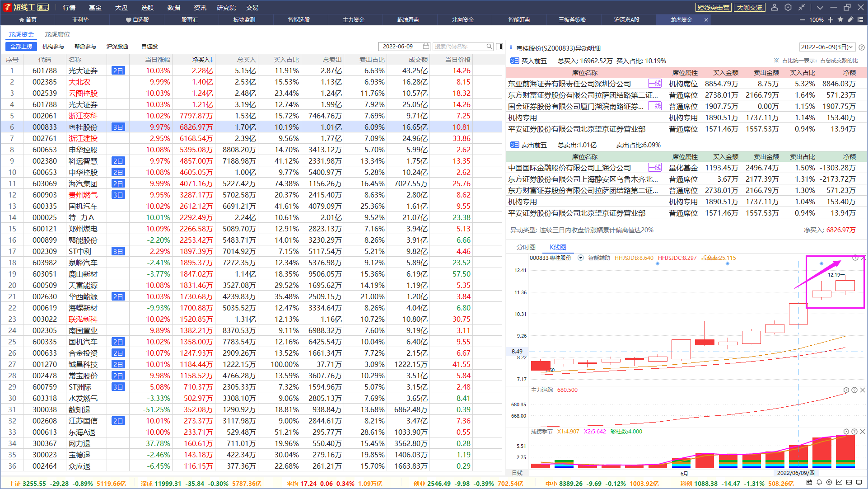Viewport: 868px width, 489px height.
Task: Open the calendar icon in status bar
Action: pyautogui.click(x=809, y=483)
